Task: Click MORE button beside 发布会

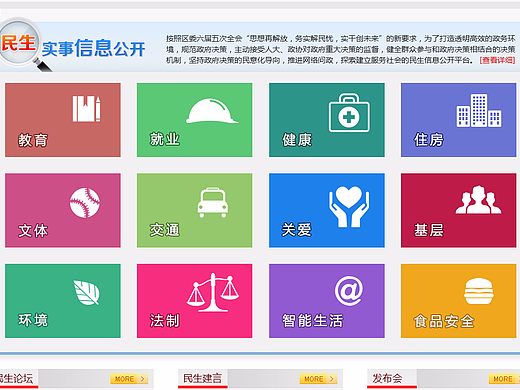Action: 504,379
